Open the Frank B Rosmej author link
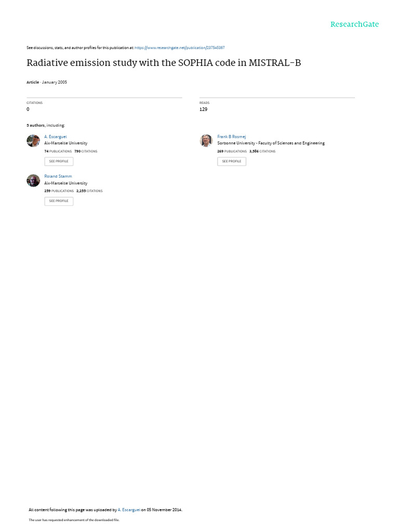Image resolution: width=399 pixels, height=532 pixels. tap(231, 137)
